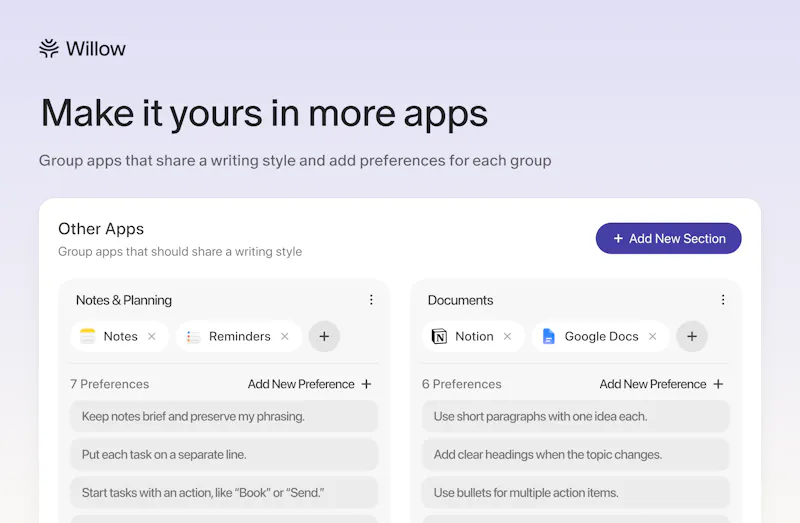This screenshot has height=523, width=800.
Task: Click the Reminders chip label
Action: coord(240,336)
